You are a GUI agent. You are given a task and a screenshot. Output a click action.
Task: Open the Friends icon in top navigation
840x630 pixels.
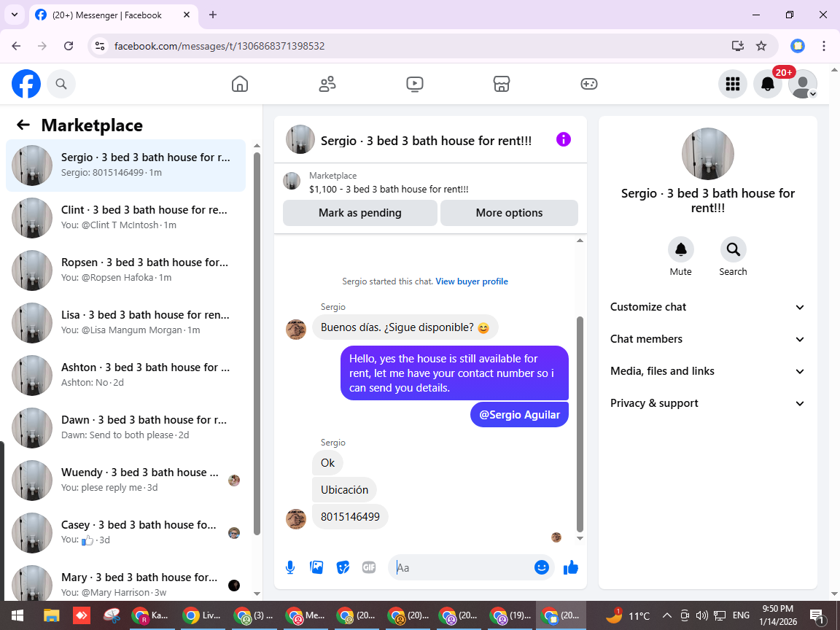click(327, 84)
